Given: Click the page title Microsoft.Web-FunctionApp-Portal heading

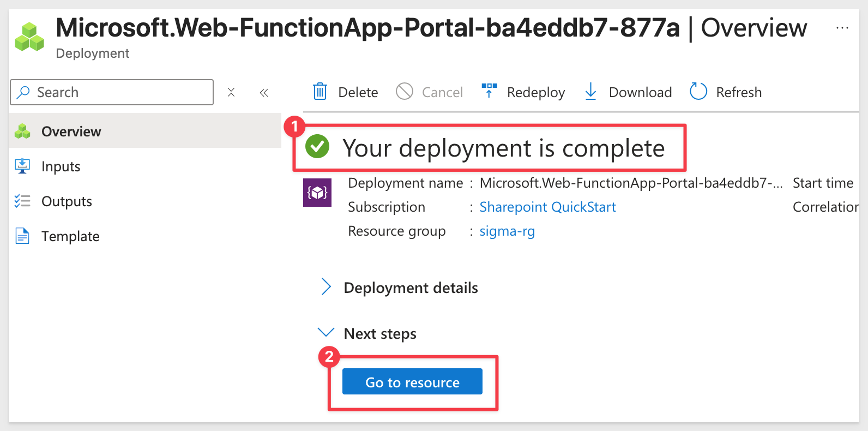Looking at the screenshot, I should click(368, 27).
